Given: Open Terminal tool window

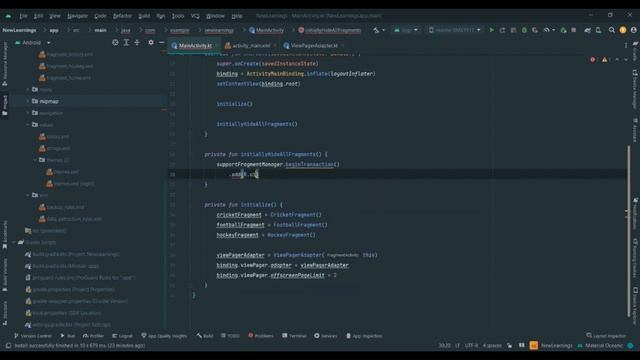Looking at the screenshot, I should 294,336.
